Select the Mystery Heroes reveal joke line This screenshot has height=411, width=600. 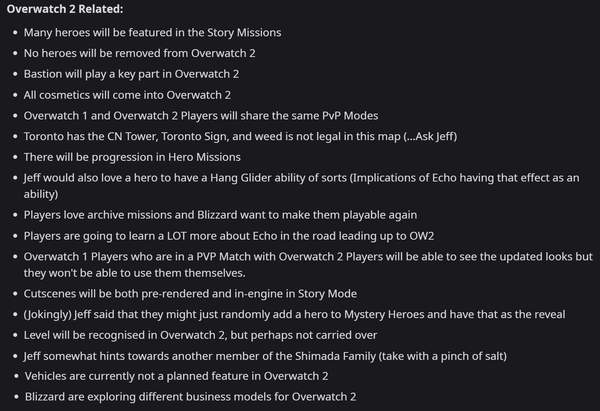294,314
